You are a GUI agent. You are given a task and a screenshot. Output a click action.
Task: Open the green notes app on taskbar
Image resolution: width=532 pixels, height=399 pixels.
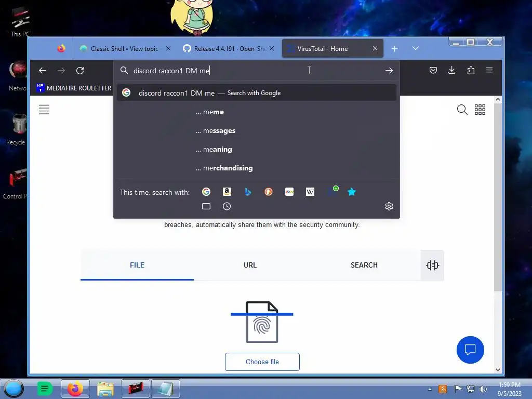click(x=45, y=389)
